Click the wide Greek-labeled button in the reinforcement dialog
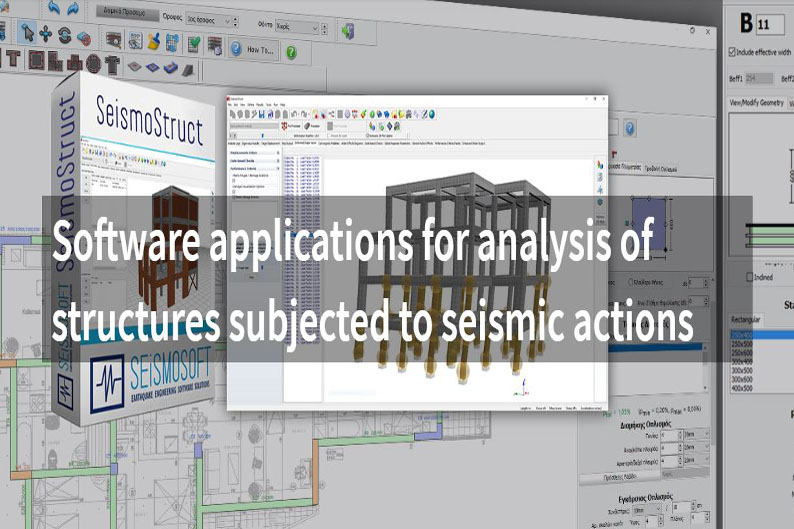This screenshot has width=794, height=529. tap(620, 477)
